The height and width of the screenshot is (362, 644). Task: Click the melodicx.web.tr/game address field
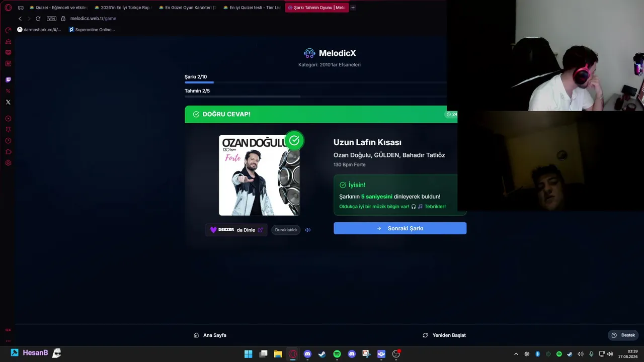pos(93,19)
